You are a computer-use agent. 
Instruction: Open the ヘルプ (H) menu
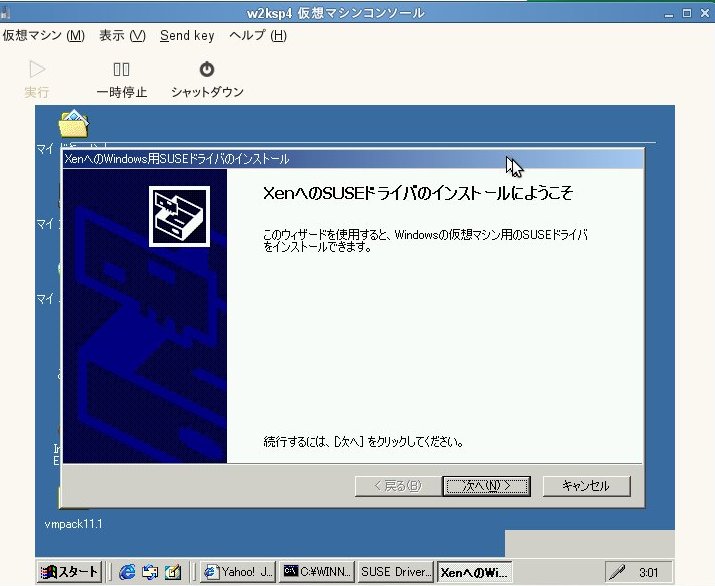pos(258,36)
